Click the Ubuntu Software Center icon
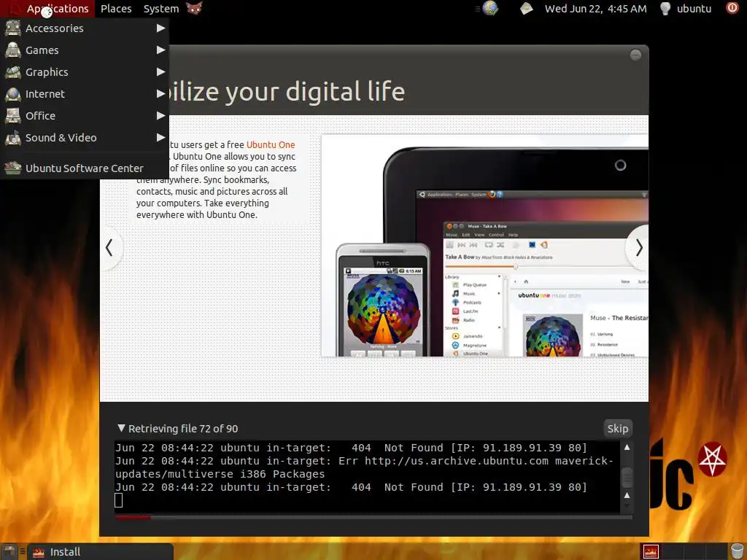Screen dimensions: 747x560 13,168
